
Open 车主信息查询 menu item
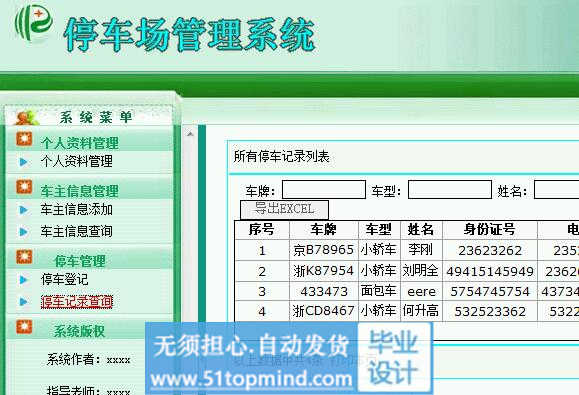76,231
